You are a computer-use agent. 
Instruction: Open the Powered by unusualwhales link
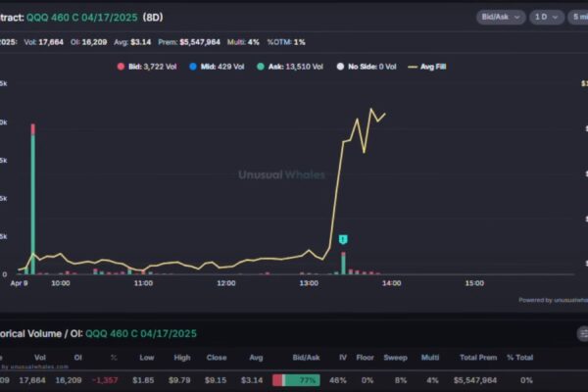pos(553,300)
